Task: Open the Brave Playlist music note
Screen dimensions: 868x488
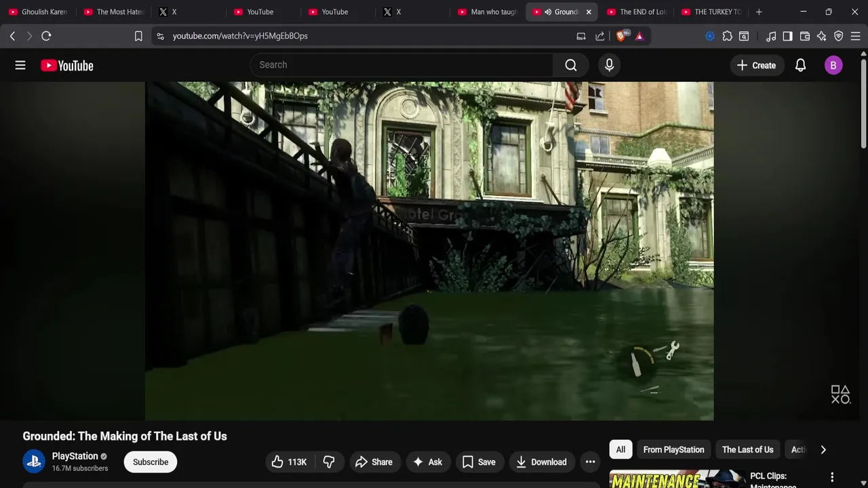Action: coord(771,36)
